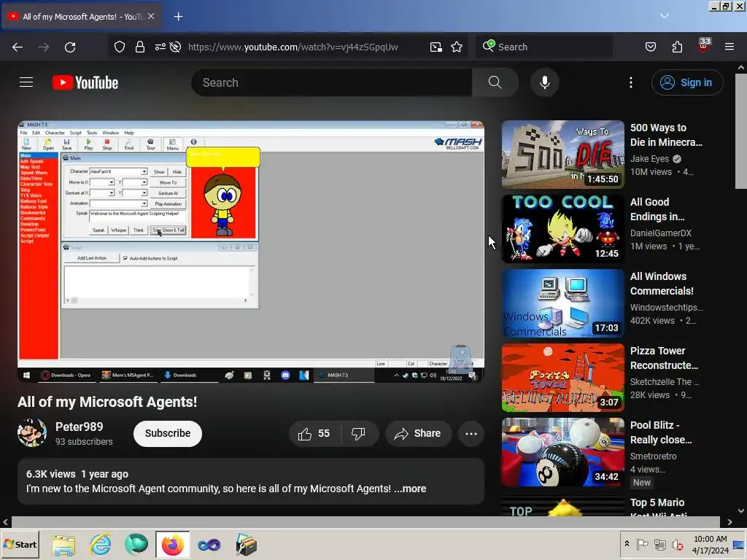Click the red extension icon with 33 badge

coord(704,45)
